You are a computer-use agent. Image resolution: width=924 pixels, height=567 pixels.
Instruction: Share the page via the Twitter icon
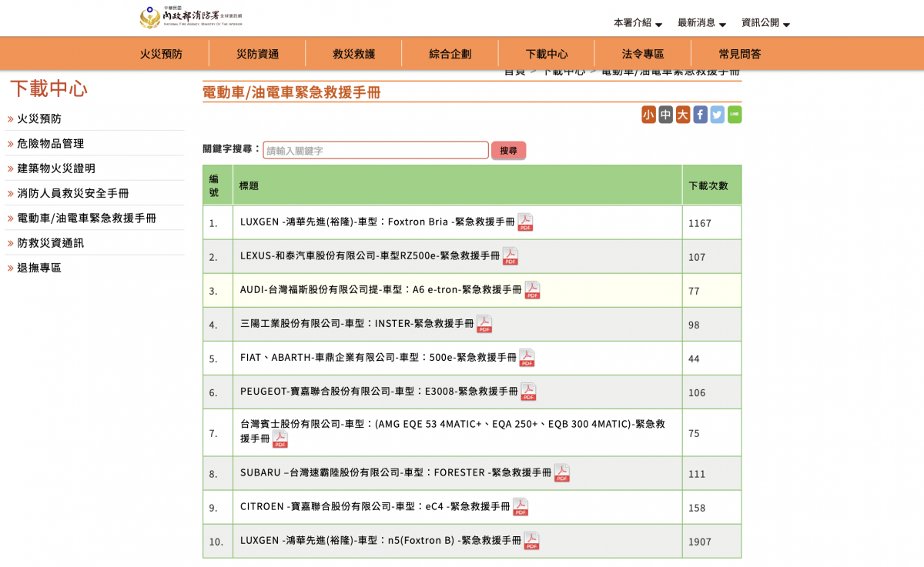tap(717, 114)
